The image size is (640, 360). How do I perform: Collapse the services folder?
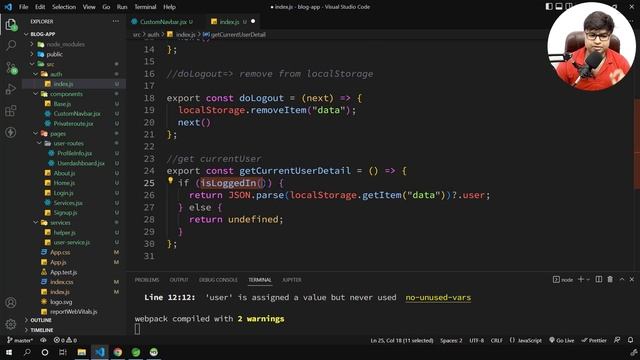(60, 222)
